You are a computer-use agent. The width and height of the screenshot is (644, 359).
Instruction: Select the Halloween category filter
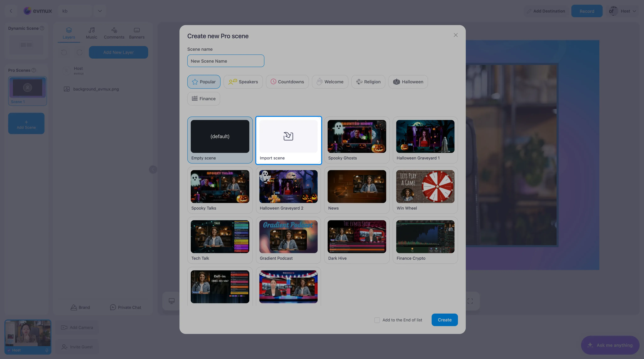pyautogui.click(x=408, y=82)
